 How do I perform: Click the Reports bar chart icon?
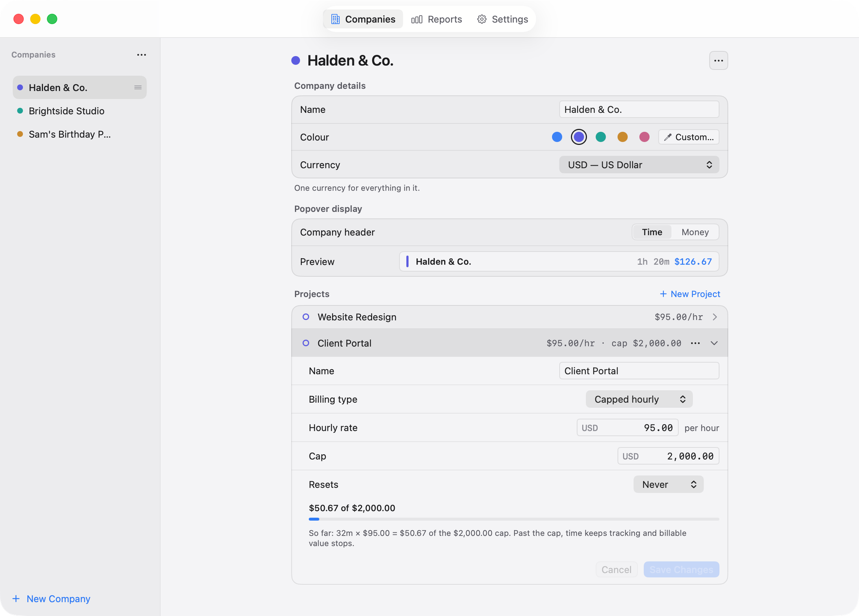[417, 19]
